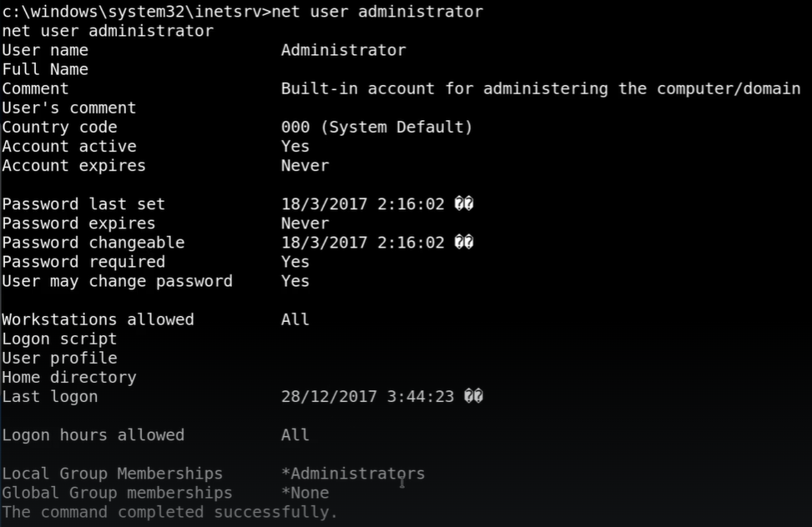
Task: Click "Yes" beside User may change password
Action: (x=295, y=281)
